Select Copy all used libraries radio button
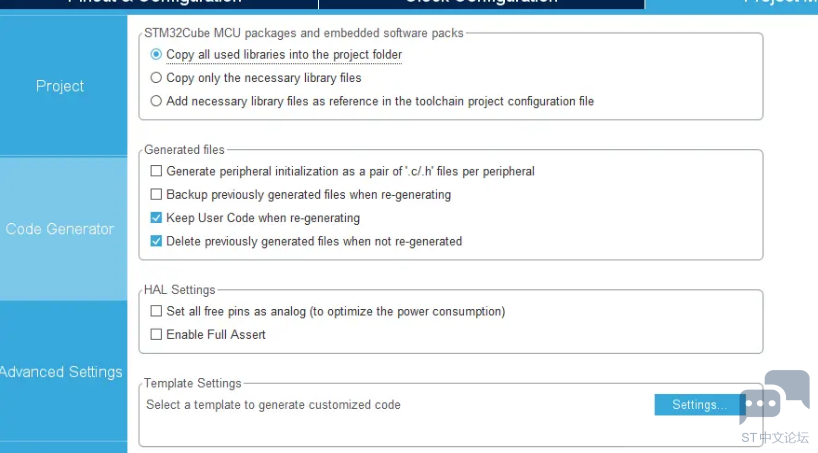Screen dimensions: 818x453 pyautogui.click(x=156, y=54)
